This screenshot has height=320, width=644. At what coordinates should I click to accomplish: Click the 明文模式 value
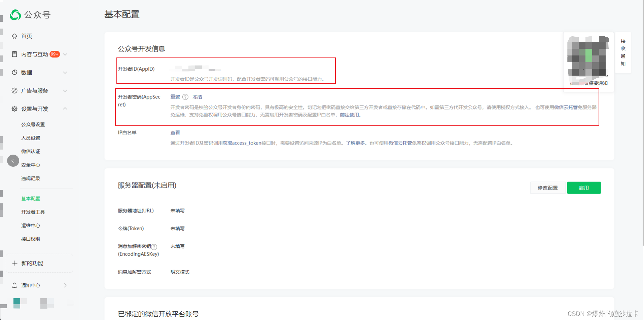click(x=180, y=272)
